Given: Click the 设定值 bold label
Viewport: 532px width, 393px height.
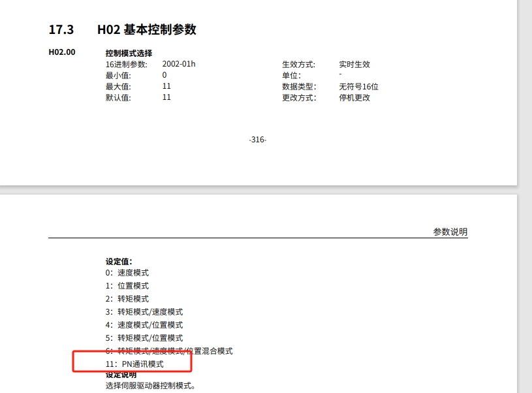Looking at the screenshot, I should [x=119, y=261].
